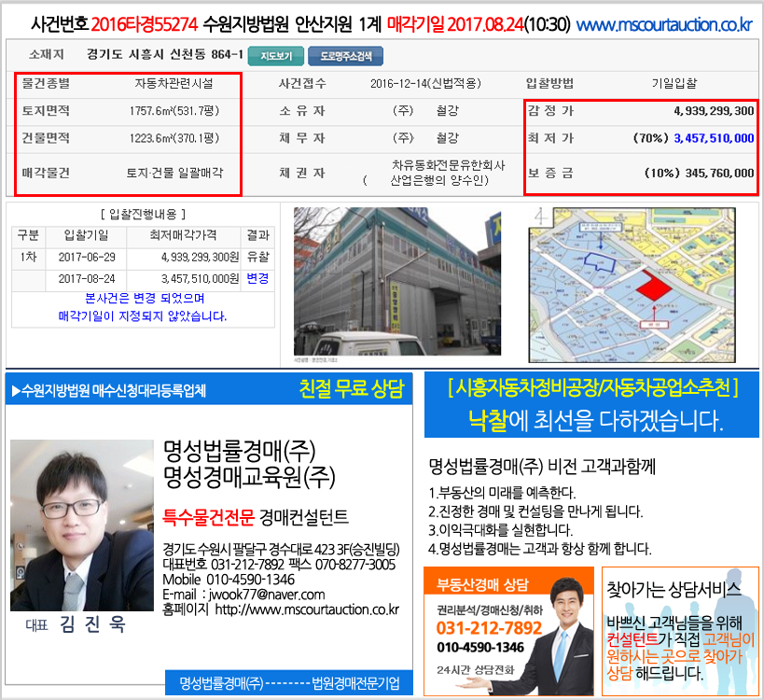Click the blue 변경 result link
The height and width of the screenshot is (700, 764).
[x=257, y=278]
